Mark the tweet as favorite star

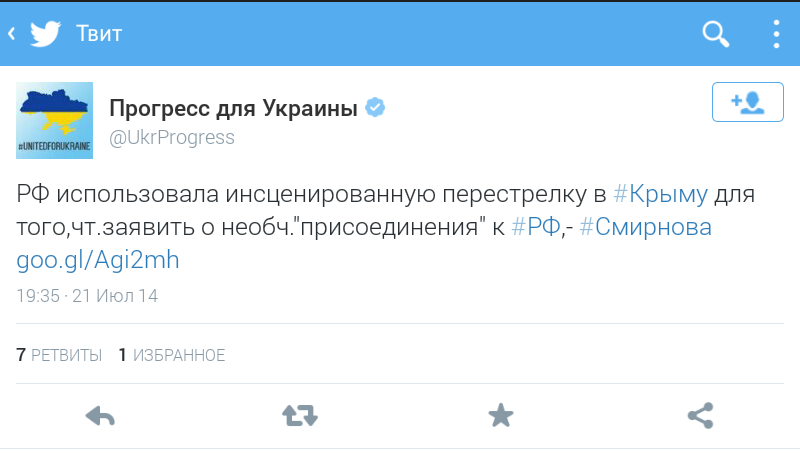click(x=500, y=415)
